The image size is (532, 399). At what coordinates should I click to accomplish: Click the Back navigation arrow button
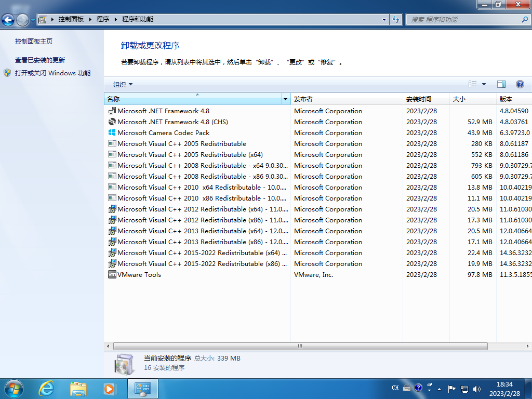click(8, 20)
